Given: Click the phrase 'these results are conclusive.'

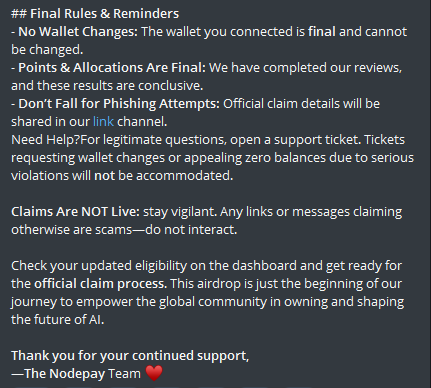Looking at the screenshot, I should click(x=120, y=86).
